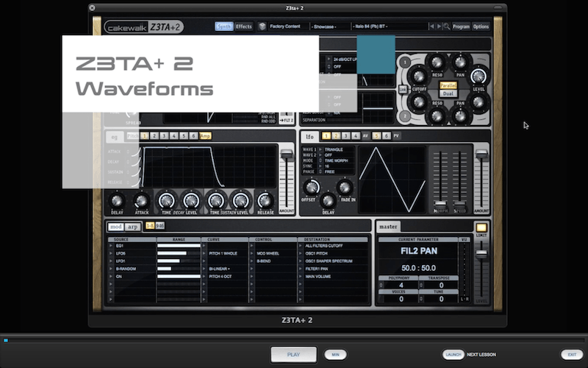Show modulation rows 1-8
This screenshot has width=588, height=368.
pyautogui.click(x=150, y=226)
